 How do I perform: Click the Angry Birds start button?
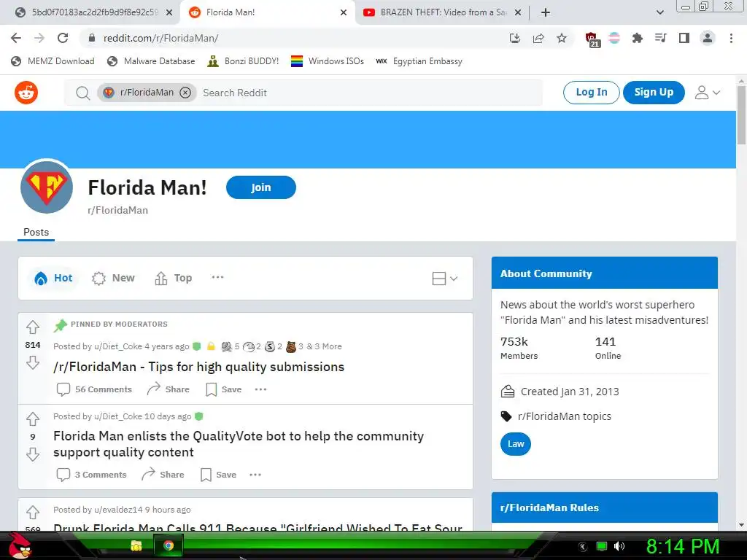point(18,545)
